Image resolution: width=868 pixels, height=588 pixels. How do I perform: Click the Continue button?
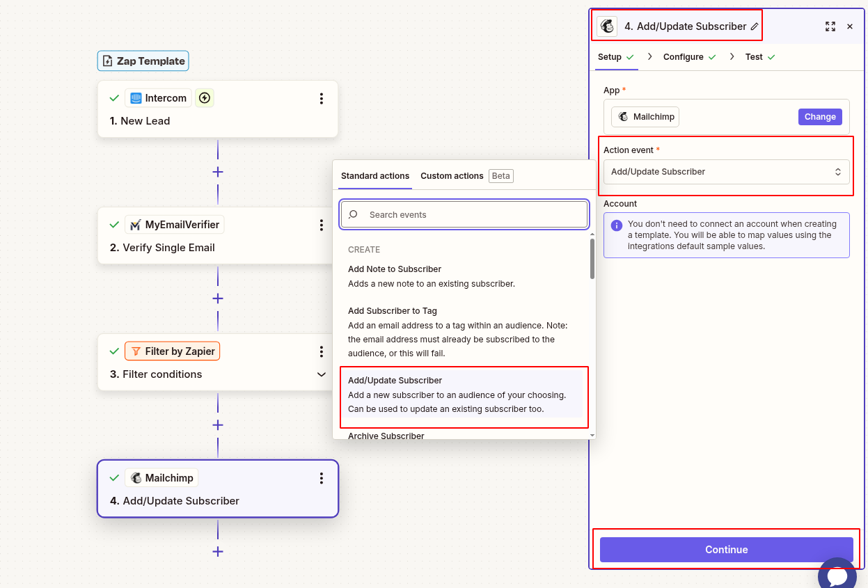click(726, 550)
